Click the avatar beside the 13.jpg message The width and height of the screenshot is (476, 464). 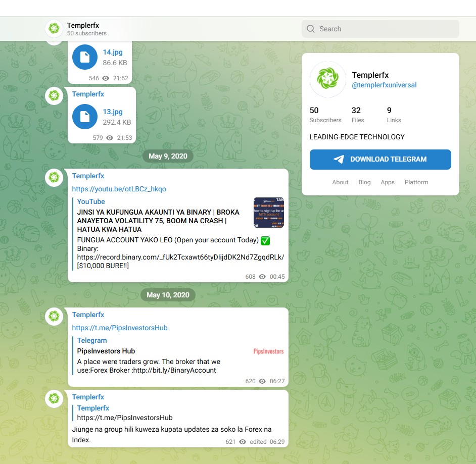tap(54, 96)
